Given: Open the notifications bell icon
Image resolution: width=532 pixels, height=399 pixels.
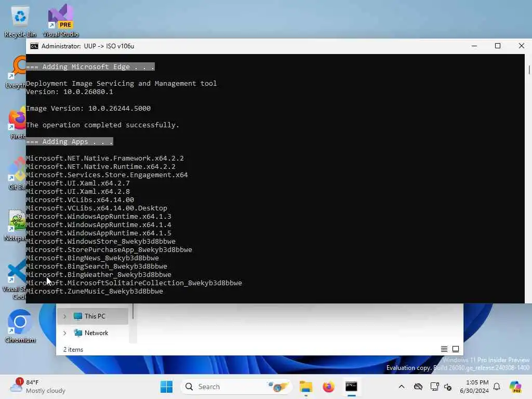Looking at the screenshot, I should coord(497,387).
